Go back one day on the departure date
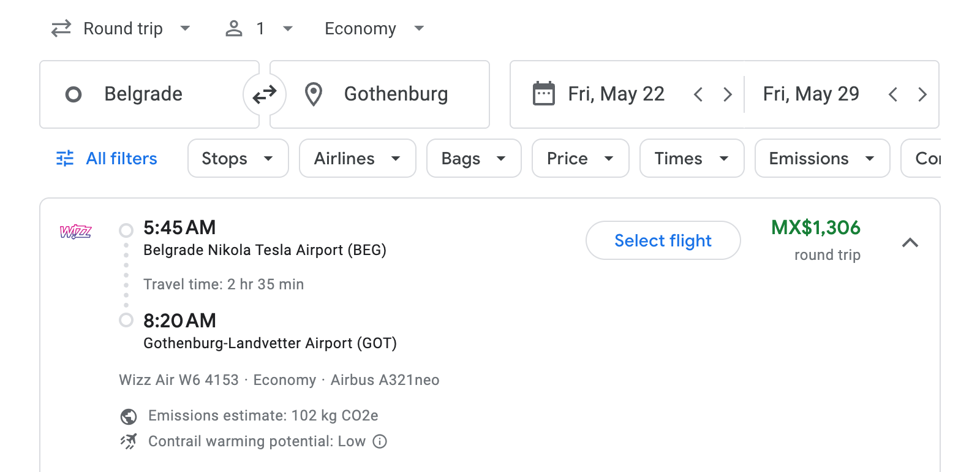This screenshot has width=980, height=472. 698,94
